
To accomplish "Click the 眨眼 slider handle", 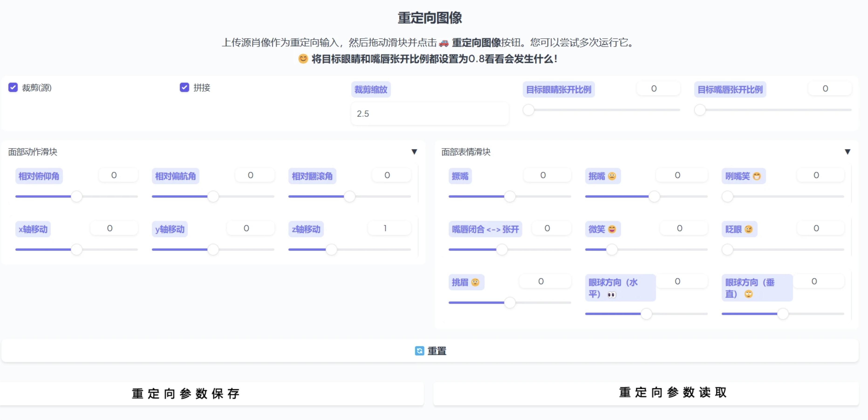I will pos(728,250).
